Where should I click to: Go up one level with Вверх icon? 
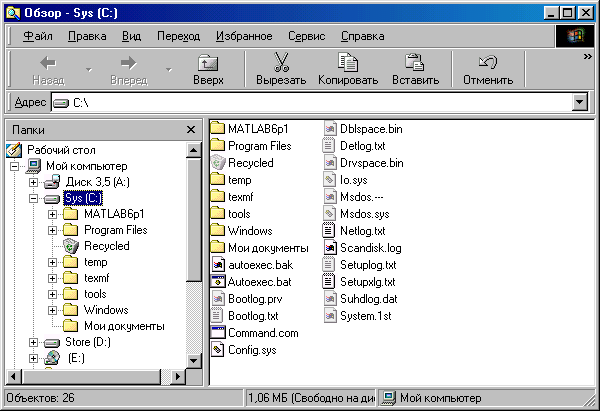coord(208,63)
